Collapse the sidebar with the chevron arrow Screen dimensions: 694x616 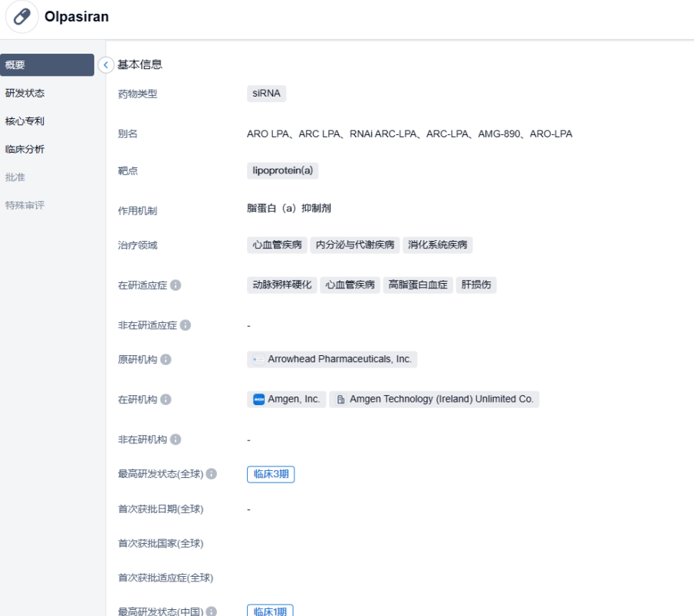[106, 65]
